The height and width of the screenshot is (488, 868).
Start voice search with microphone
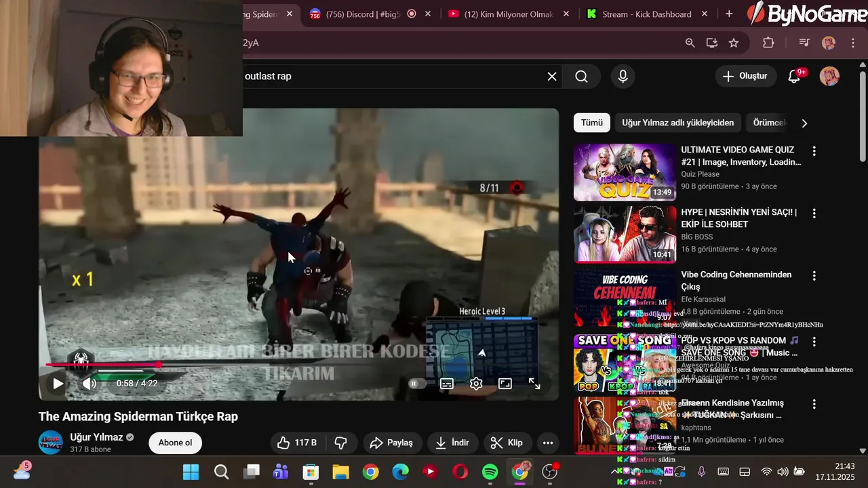(623, 77)
